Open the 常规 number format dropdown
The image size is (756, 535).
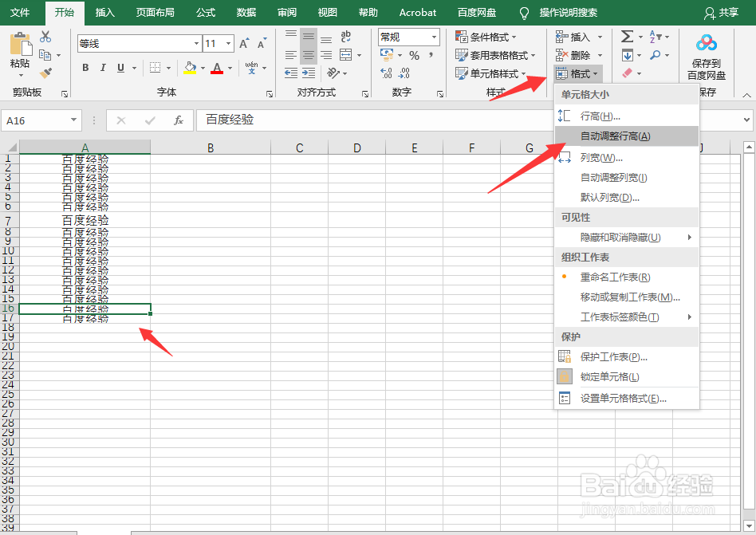coord(408,37)
